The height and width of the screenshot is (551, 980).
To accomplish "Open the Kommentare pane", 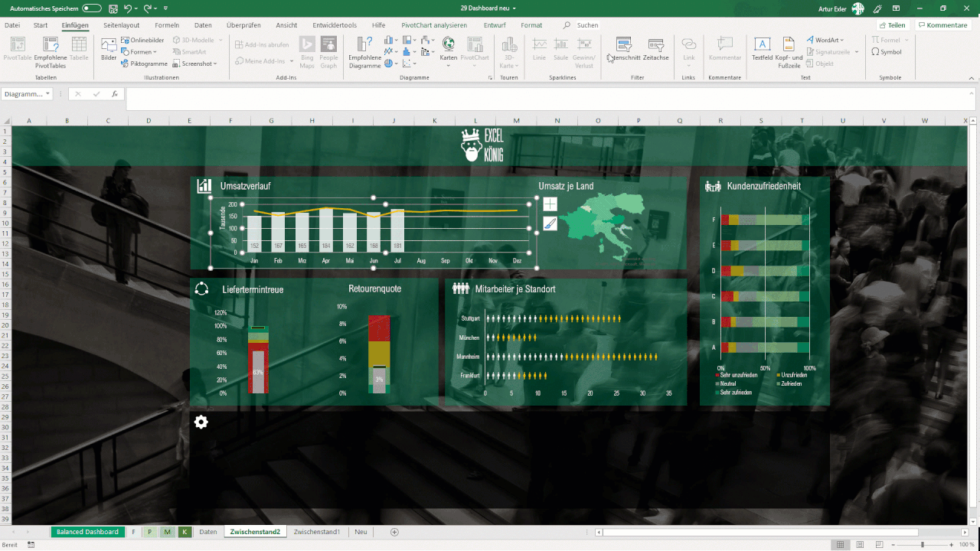I will (x=942, y=24).
